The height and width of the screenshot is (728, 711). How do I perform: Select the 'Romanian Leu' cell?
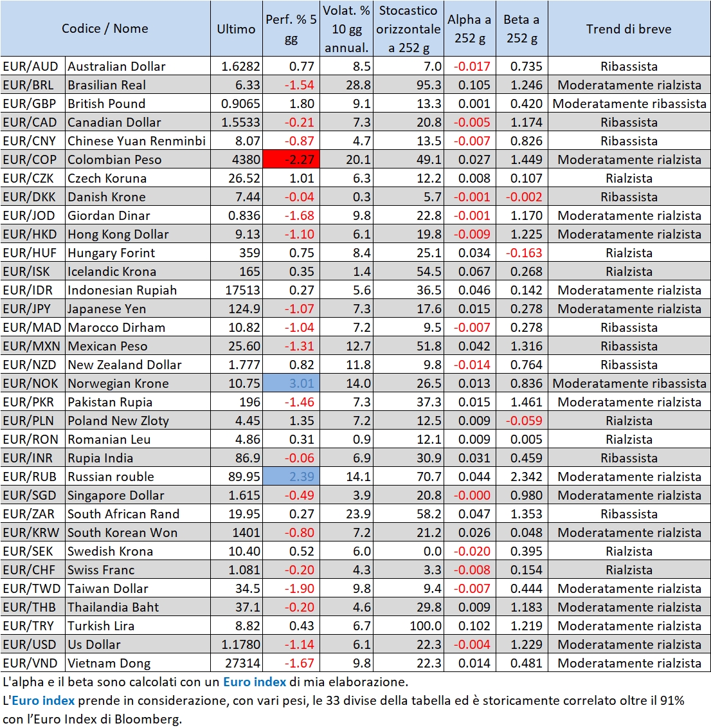(138, 439)
